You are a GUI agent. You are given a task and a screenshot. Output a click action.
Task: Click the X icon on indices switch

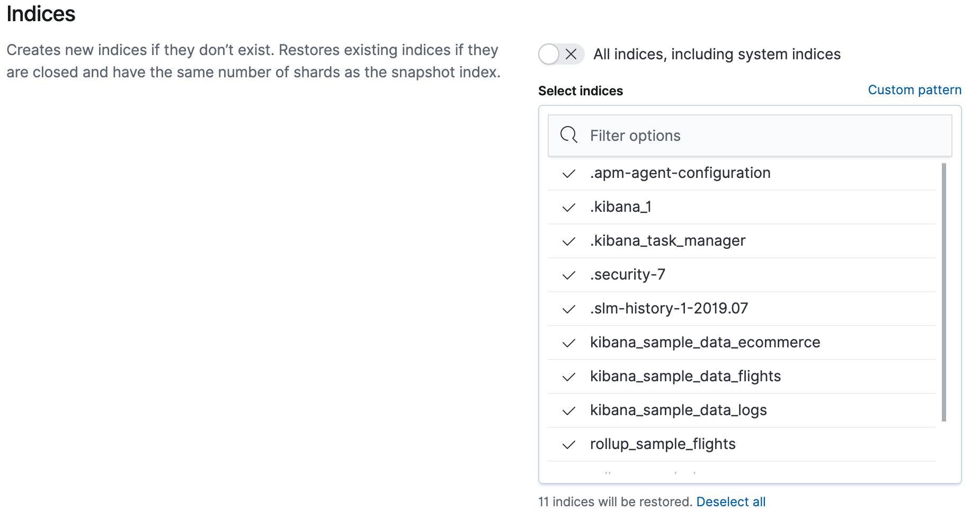(x=571, y=54)
